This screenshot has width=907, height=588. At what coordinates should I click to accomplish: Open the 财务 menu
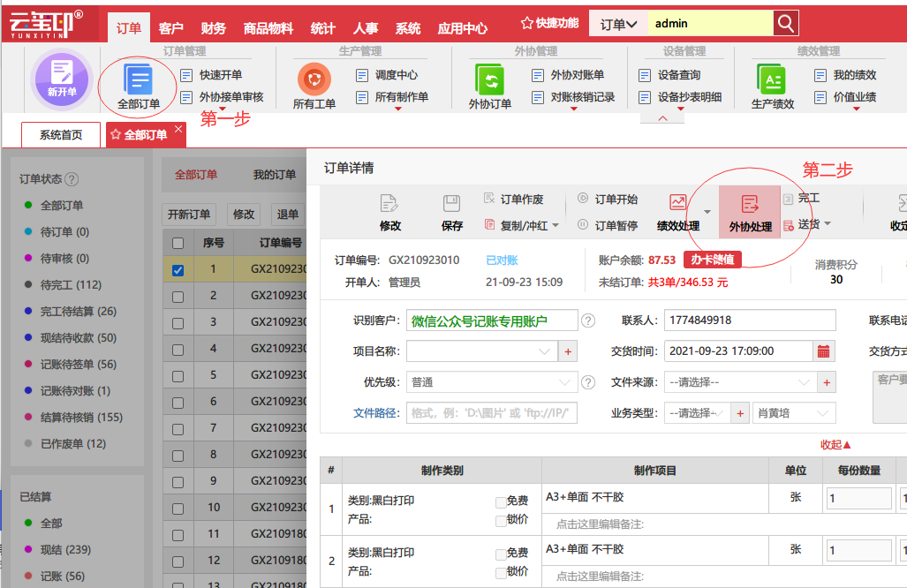tap(213, 28)
